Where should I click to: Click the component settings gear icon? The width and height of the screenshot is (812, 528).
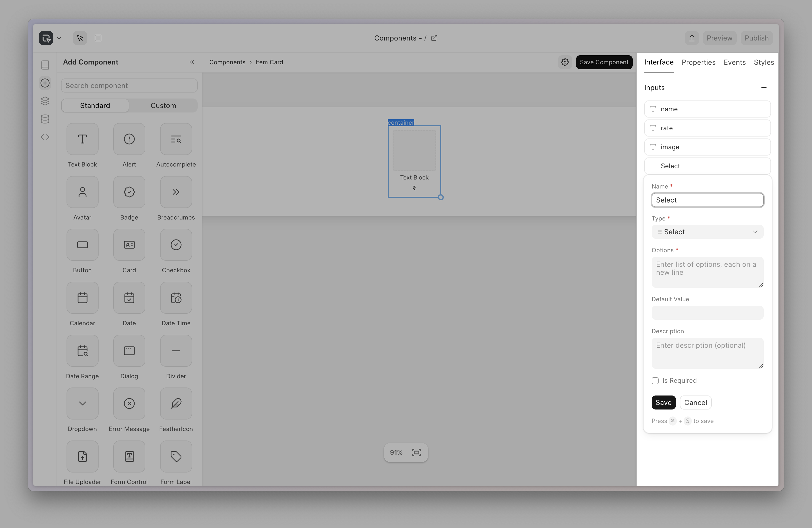[565, 62]
